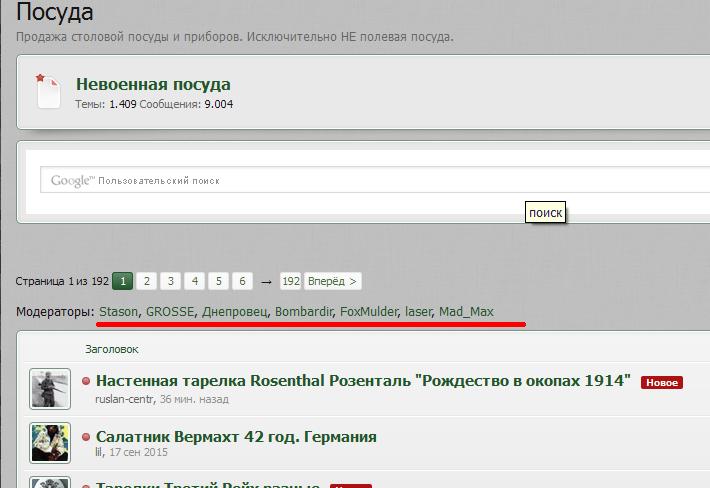The height and width of the screenshot is (488, 710).
Task: Open the avatar of the Rosenthal thread author
Action: click(x=50, y=389)
